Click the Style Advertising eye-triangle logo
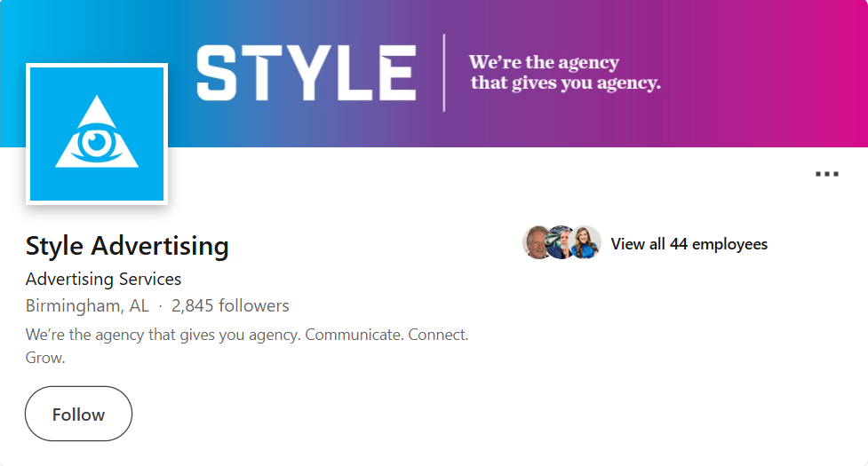868x466 pixels. (x=97, y=134)
